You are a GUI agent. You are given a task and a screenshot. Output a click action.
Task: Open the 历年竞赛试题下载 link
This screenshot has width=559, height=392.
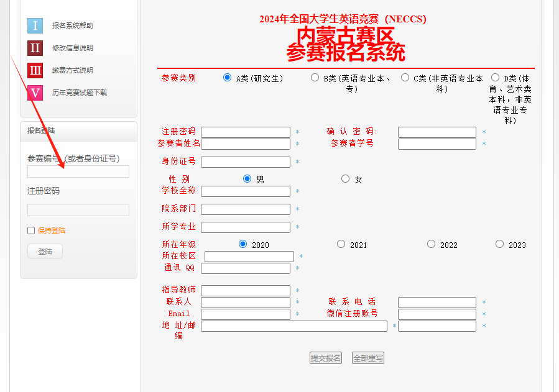point(80,93)
